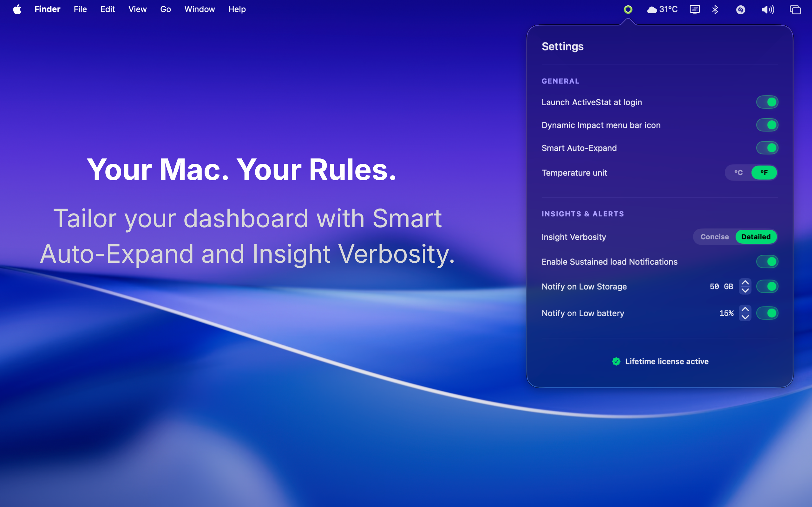This screenshot has height=507, width=812.
Task: Click the volume icon in menu bar
Action: click(768, 10)
